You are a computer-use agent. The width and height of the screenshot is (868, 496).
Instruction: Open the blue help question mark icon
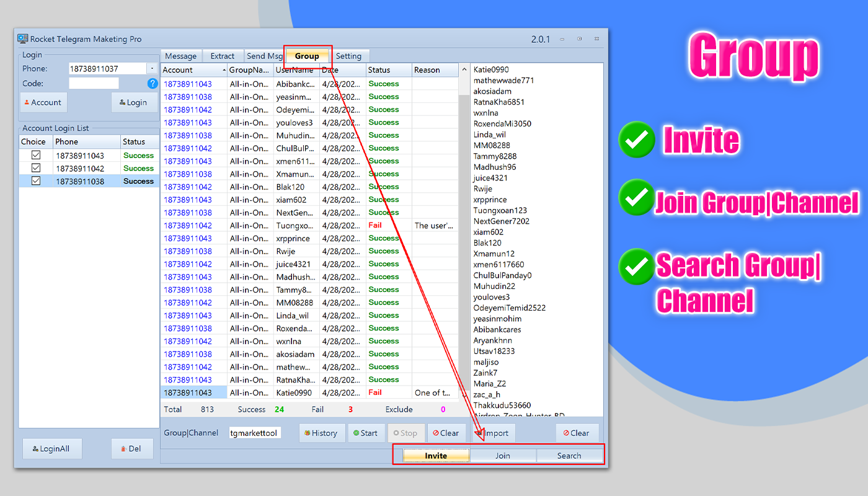[153, 83]
